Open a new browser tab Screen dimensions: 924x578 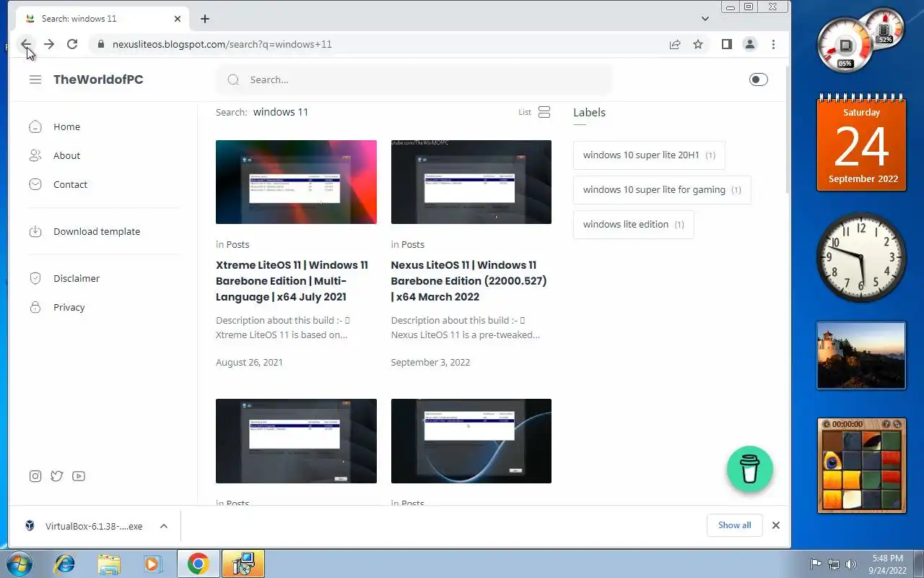click(x=205, y=19)
